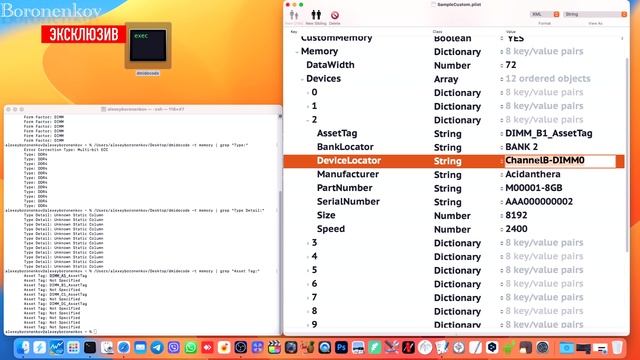Viewport: 640px width, 360px height.
Task: Click the ChannelB-DIMM0 value edit field
Action: [560, 161]
